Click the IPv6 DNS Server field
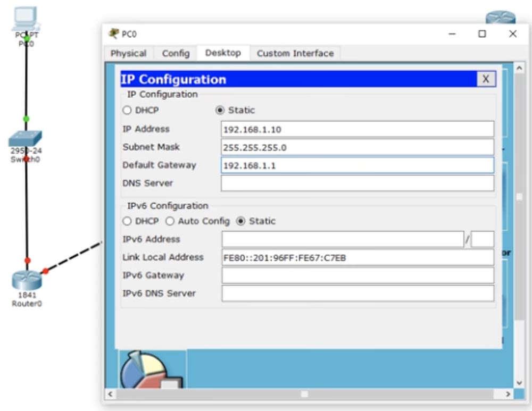This screenshot has width=532, height=411. pos(358,293)
